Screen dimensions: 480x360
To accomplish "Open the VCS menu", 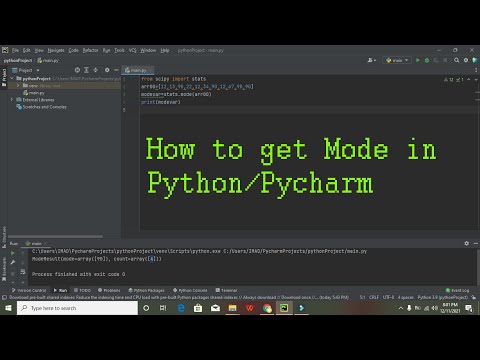I will pos(132,50).
